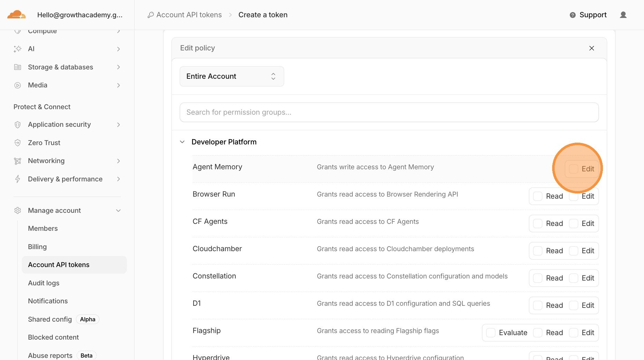Click the Developer Platform heading

coord(224,142)
